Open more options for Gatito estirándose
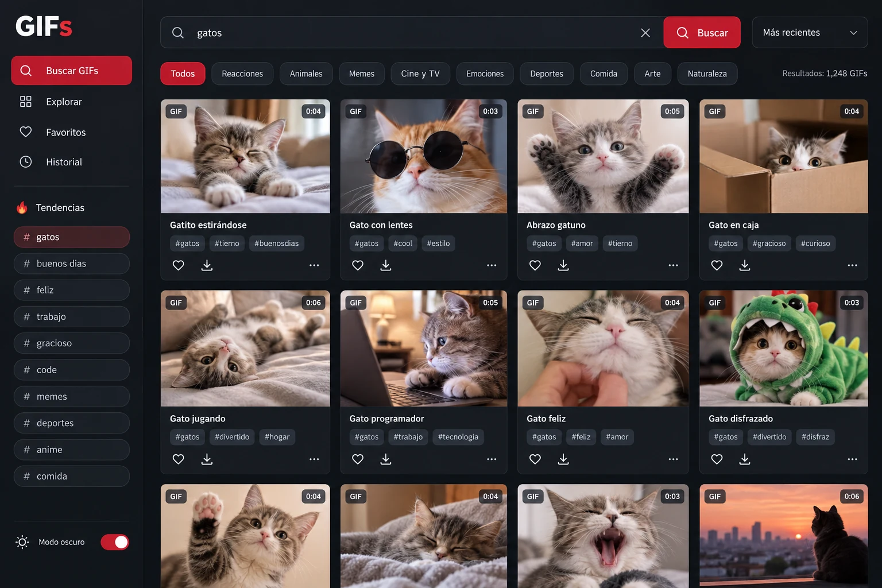This screenshot has width=882, height=588. click(x=314, y=265)
